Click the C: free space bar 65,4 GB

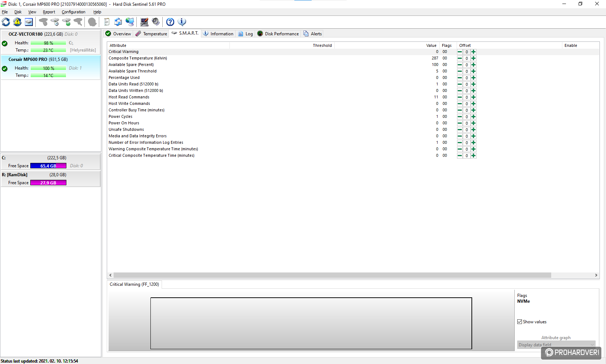coord(48,166)
